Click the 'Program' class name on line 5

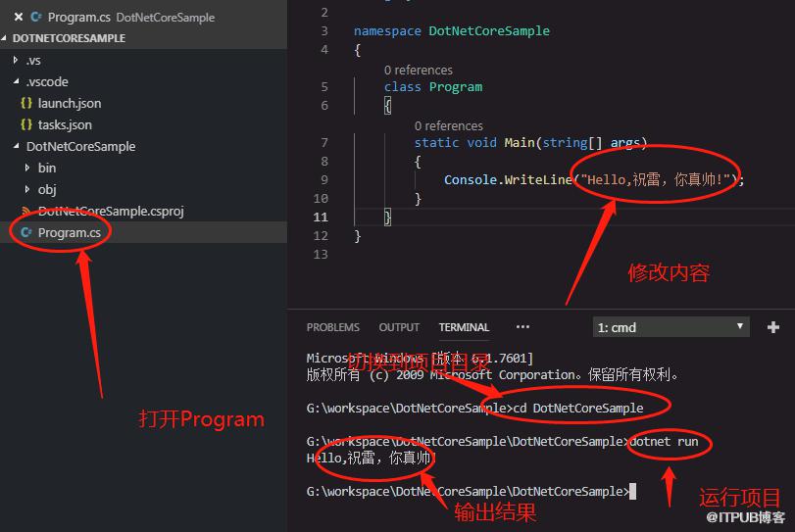455,87
